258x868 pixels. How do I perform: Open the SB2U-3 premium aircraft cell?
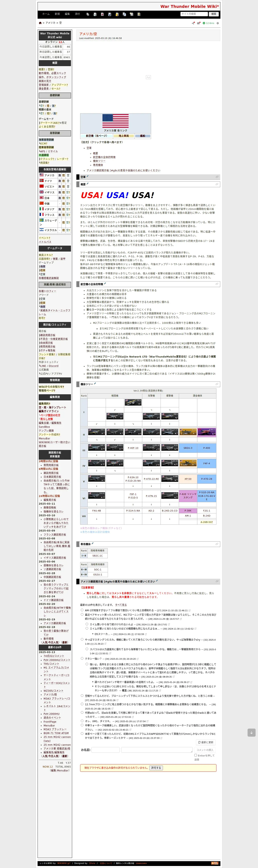pos(188,448)
